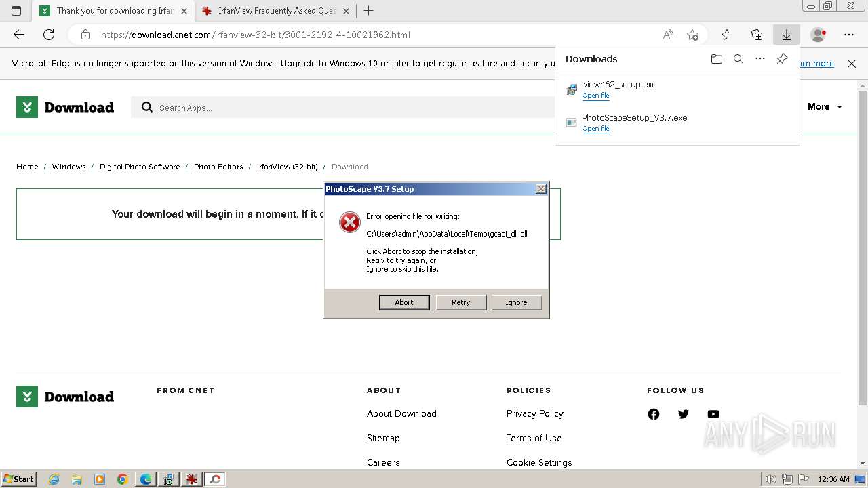Click the search magnifier icon on CNET

[147, 107]
